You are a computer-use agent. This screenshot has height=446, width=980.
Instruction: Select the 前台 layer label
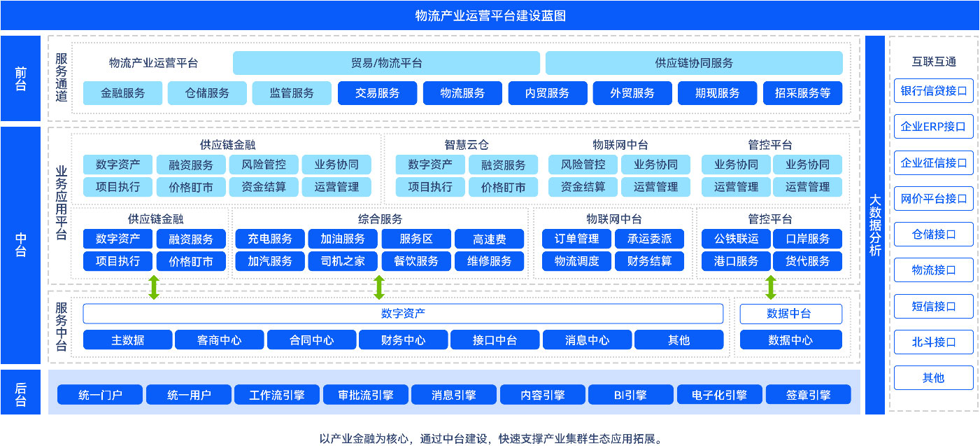coord(21,78)
